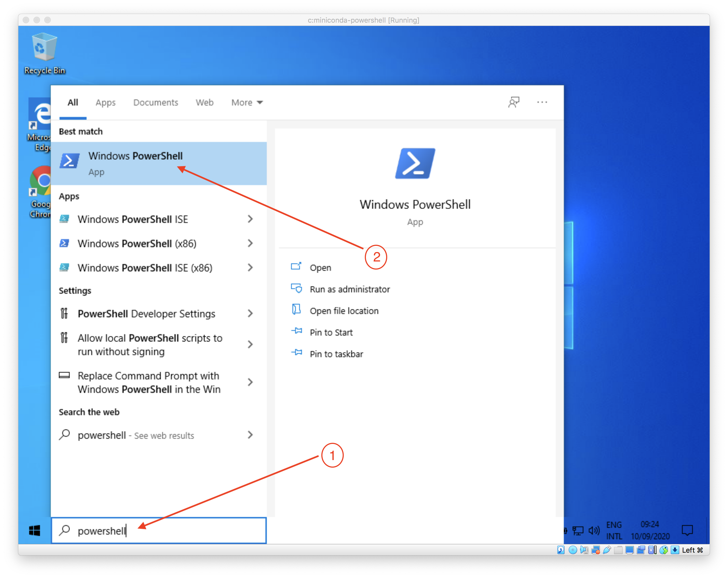Viewport: 728px width, 578px height.
Task: Click VirtualBox network adapter indicator
Action: coord(596,550)
